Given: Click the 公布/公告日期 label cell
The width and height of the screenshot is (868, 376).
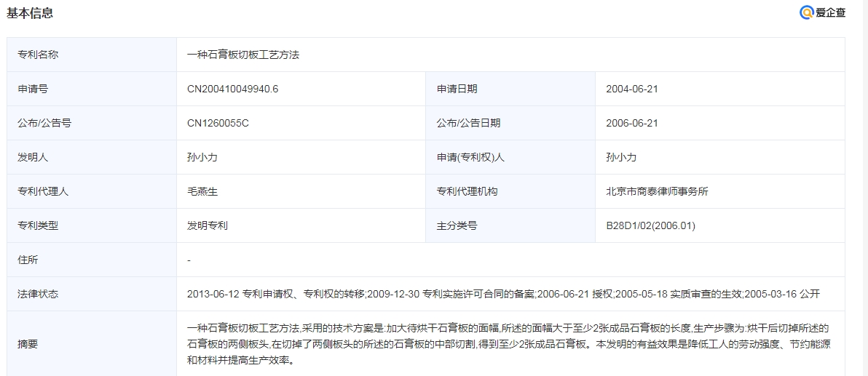Looking at the screenshot, I should (x=469, y=123).
